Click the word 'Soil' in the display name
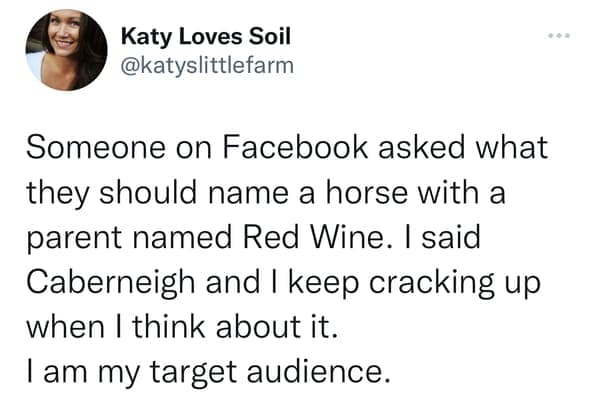 (x=270, y=36)
